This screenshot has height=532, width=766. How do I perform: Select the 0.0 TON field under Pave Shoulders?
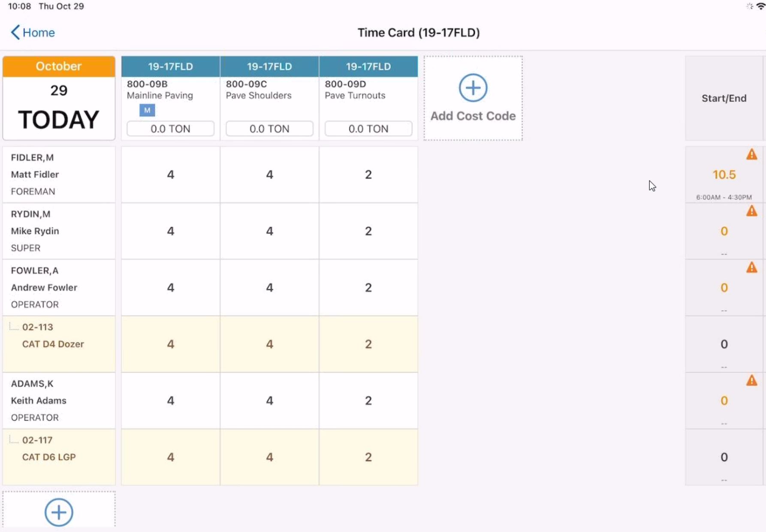pos(269,129)
